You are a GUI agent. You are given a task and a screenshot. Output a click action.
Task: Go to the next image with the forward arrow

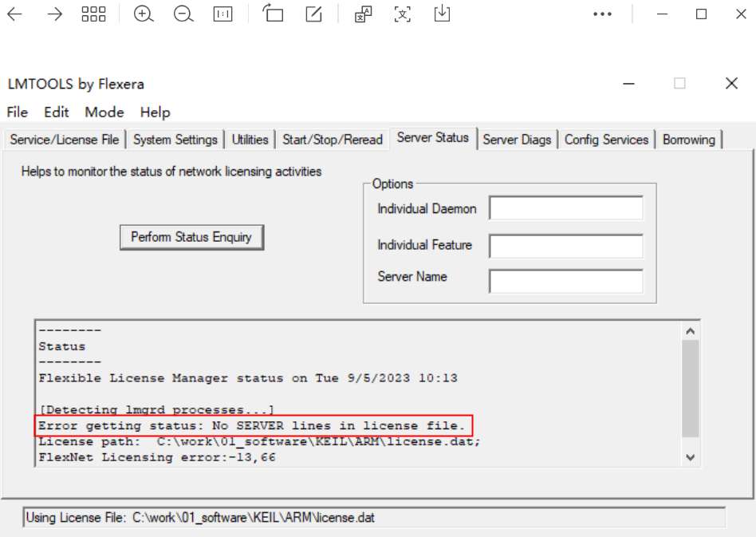pos(54,14)
